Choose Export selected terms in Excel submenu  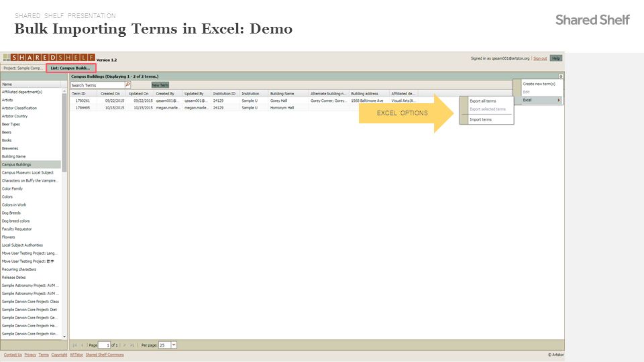(488, 109)
